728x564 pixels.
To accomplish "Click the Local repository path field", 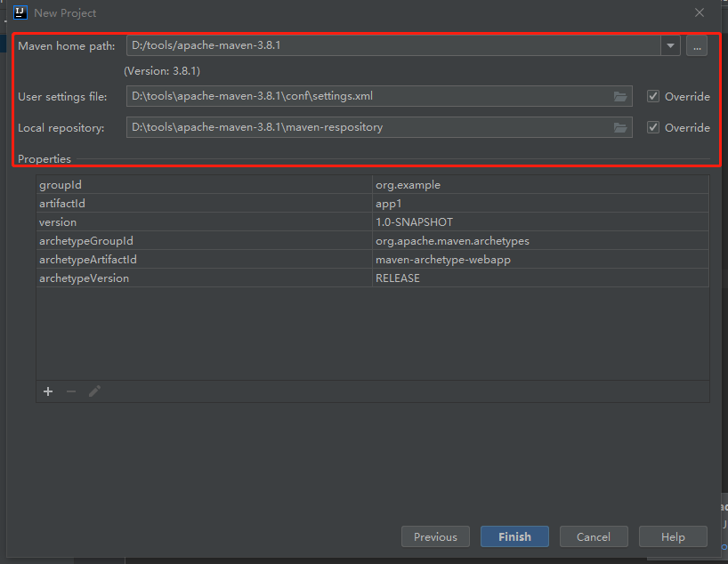I will pyautogui.click(x=379, y=127).
